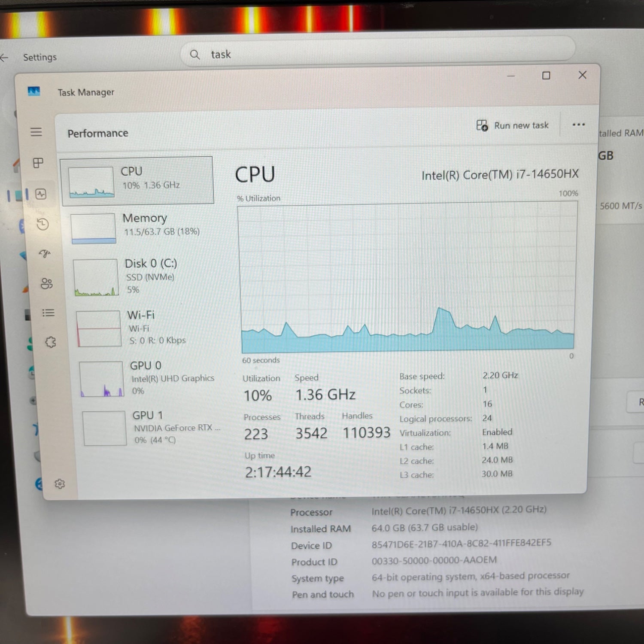The image size is (644, 644).
Task: Click "64.0 GB (63.7 GB usable)" in Settings
Action: tap(425, 527)
